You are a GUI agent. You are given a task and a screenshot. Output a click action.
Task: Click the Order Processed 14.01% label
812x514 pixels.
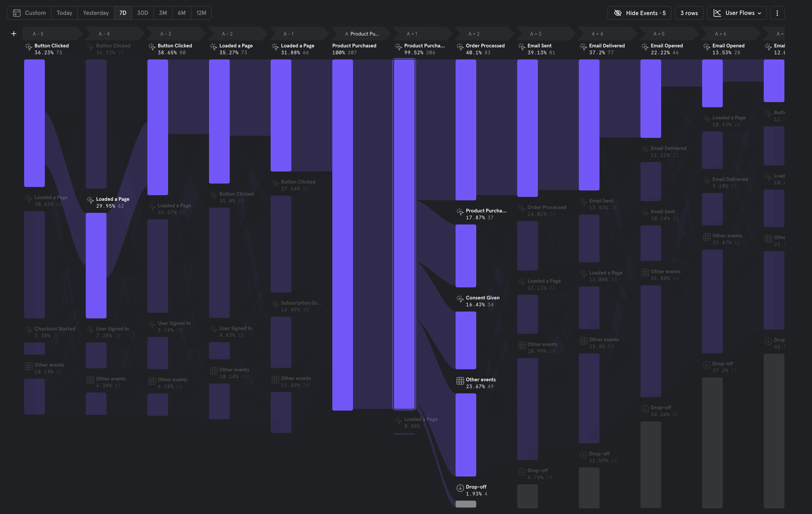click(547, 210)
